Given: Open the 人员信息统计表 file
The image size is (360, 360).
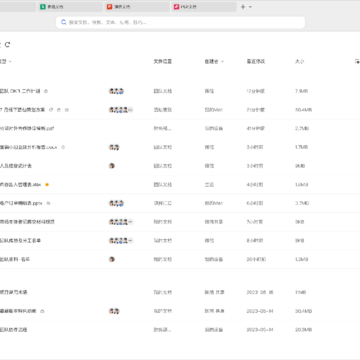Looking at the screenshot, I should (x=16, y=166).
